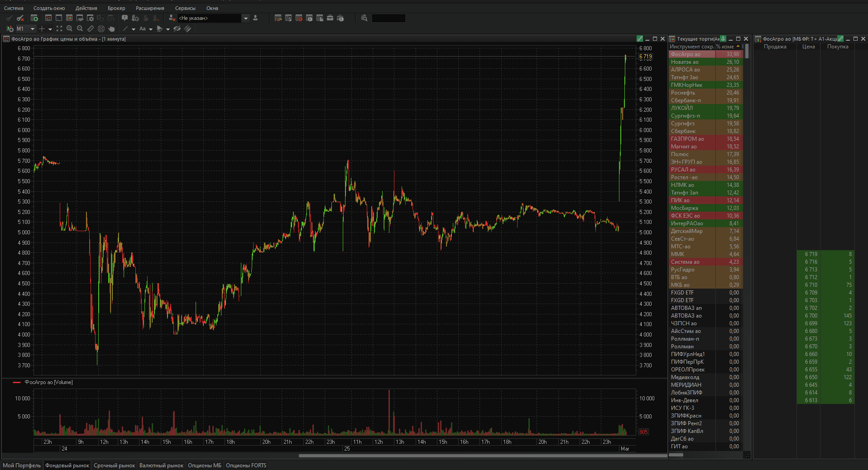Open the Действия menu
This screenshot has width=868, height=470.
tap(86, 8)
